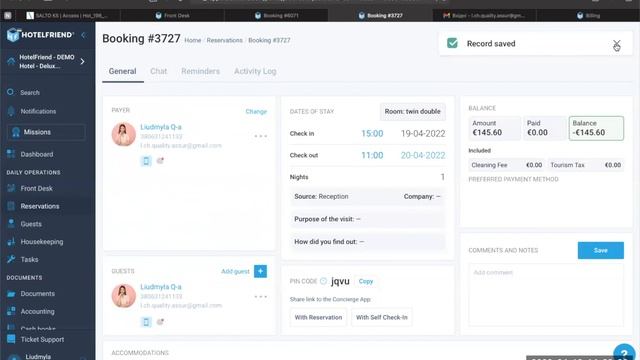Switch to the Reminders tab

coord(200,71)
